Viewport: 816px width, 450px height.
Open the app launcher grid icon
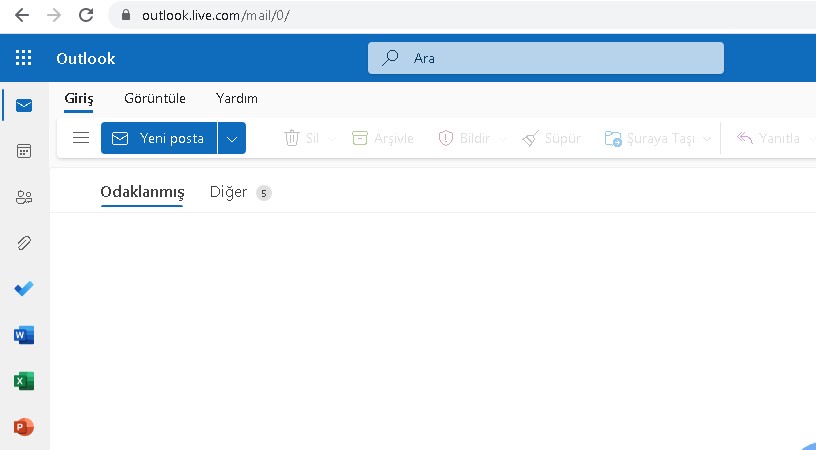click(24, 58)
